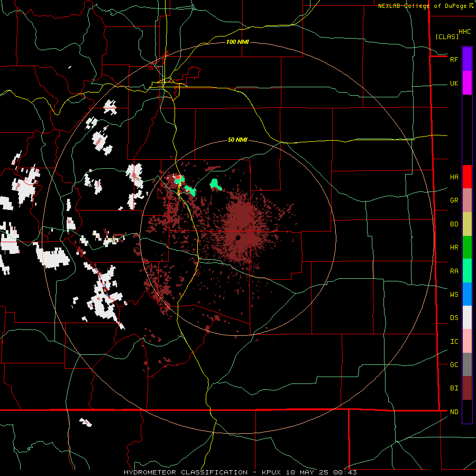Click the magenta UK legend color swatch
Screen dimensions: 476x476
[467, 83]
